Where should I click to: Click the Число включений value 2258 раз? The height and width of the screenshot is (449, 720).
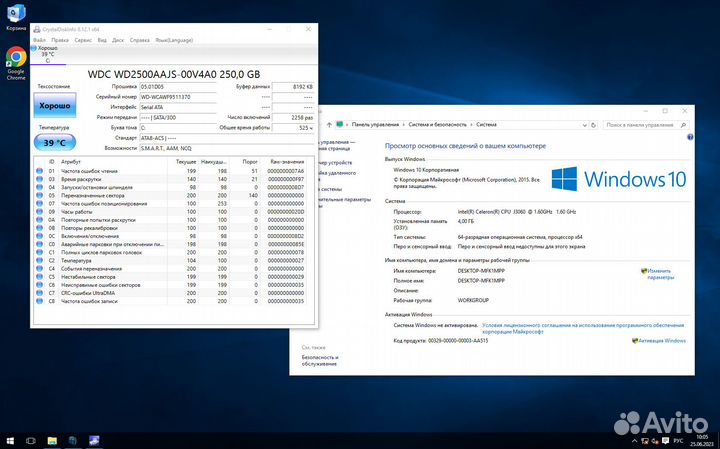tap(293, 118)
